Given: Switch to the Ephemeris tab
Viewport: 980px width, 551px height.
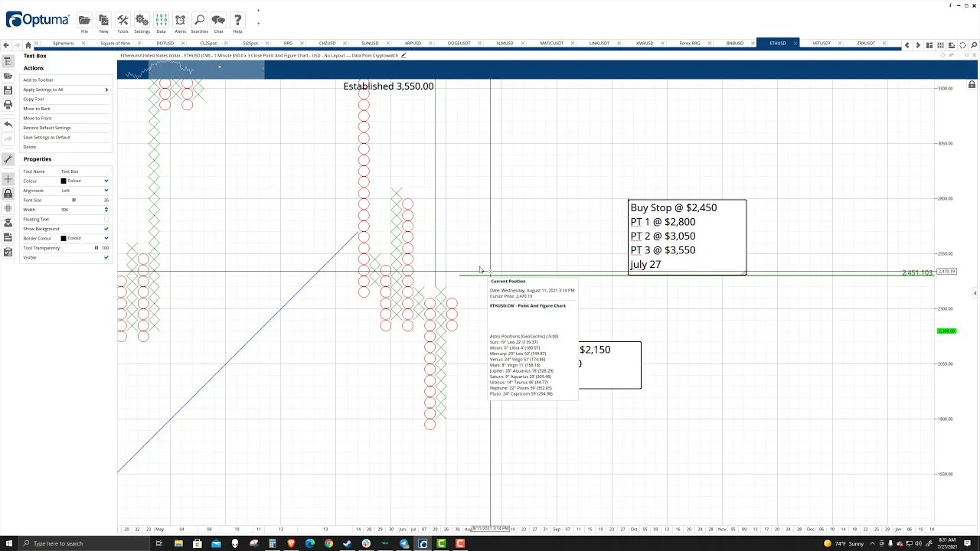Looking at the screenshot, I should tap(64, 44).
